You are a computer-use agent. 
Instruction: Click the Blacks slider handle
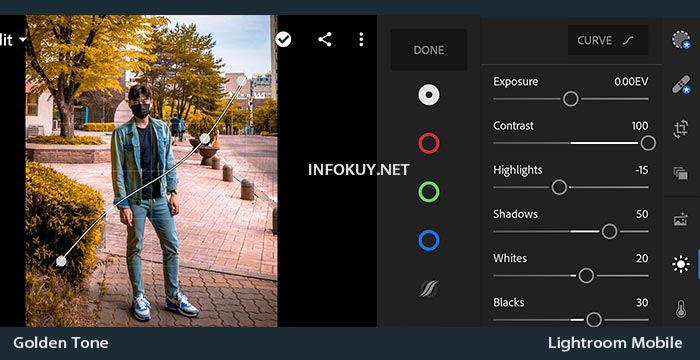pyautogui.click(x=594, y=319)
